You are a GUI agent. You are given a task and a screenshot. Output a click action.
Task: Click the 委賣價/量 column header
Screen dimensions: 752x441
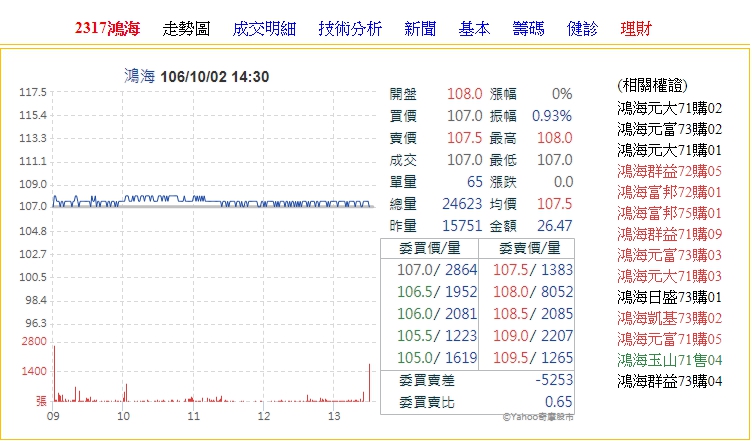pyautogui.click(x=529, y=248)
